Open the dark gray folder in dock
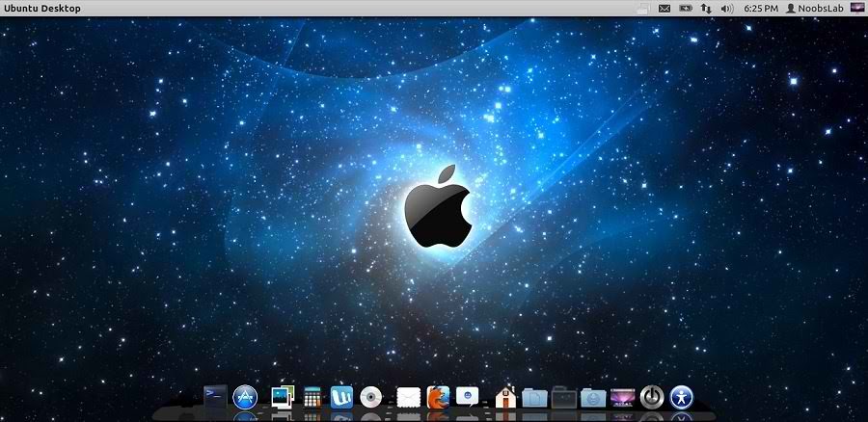Viewport: 868px width, 422px height. click(x=564, y=397)
